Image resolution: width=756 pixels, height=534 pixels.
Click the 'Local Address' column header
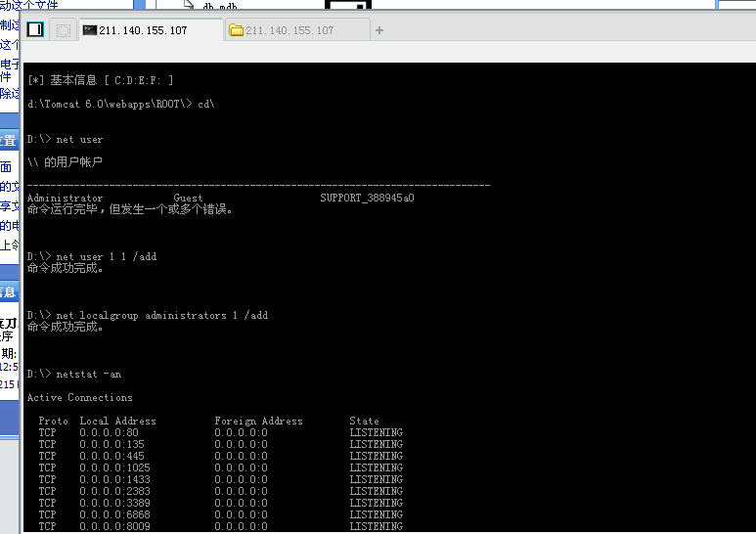coord(118,422)
